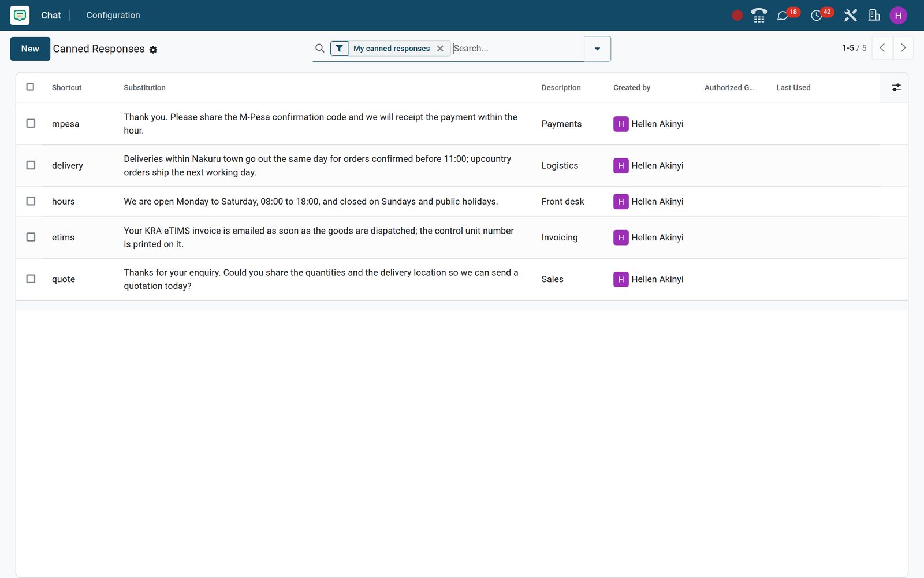This screenshot has width=924, height=578.
Task: Open the mpesa shortcut record
Action: (x=66, y=124)
